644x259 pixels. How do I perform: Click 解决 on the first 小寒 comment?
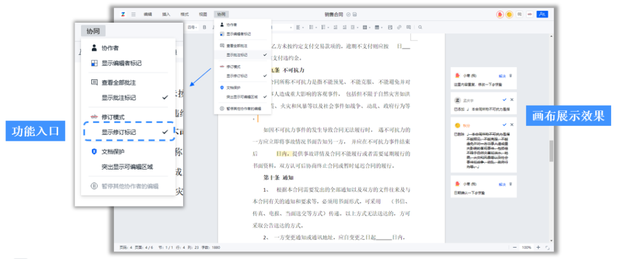pyautogui.click(x=502, y=76)
